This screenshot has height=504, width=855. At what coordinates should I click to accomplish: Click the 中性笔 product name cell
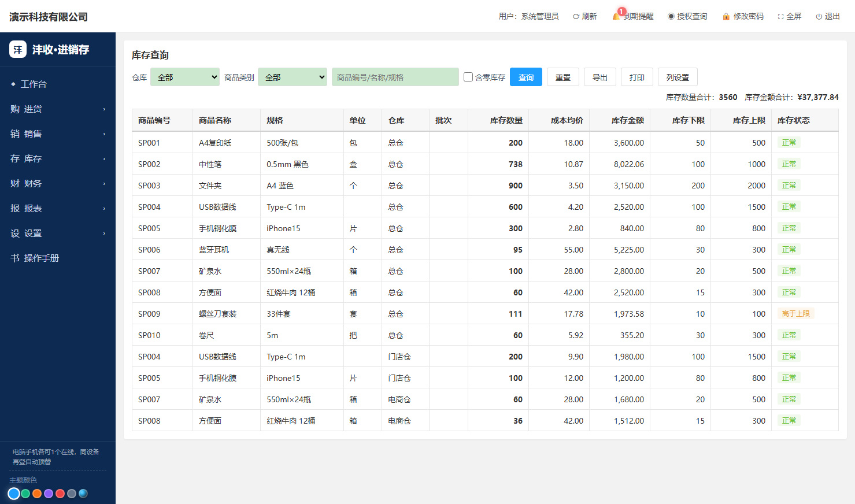pos(227,164)
